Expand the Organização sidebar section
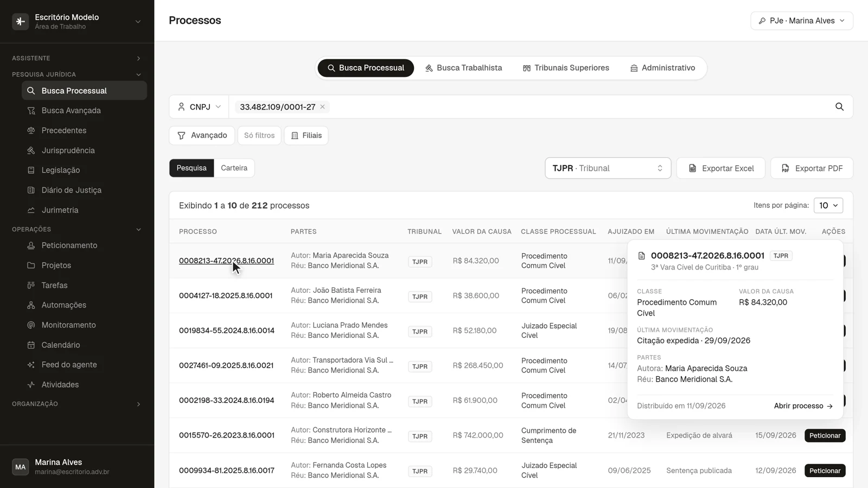This screenshot has height=488, width=868. pos(76,404)
